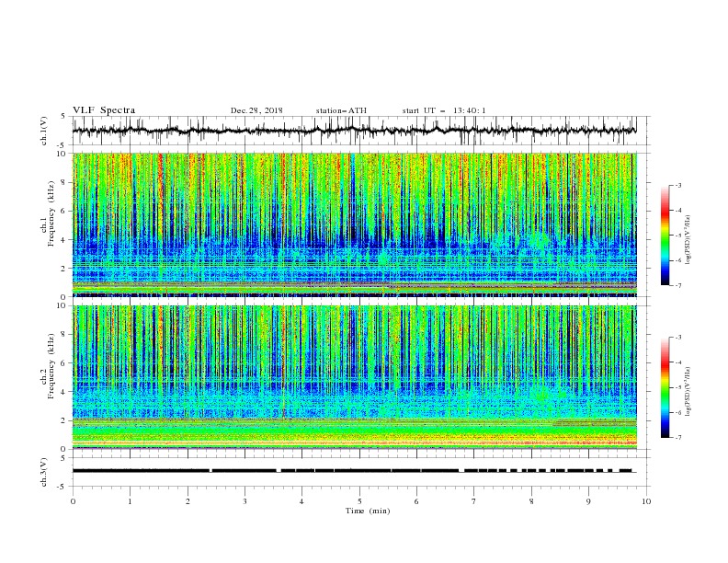Click the "ch.1(V)" axis label
This screenshot has height=563, width=728.
coord(44,131)
